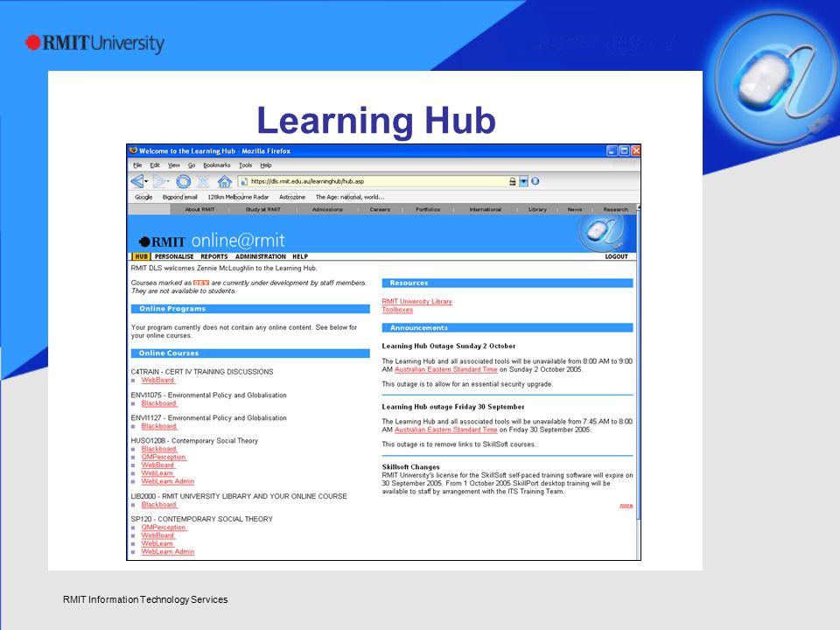Click Australian Eastern Standard Time link in 30 September outage

coord(445,430)
